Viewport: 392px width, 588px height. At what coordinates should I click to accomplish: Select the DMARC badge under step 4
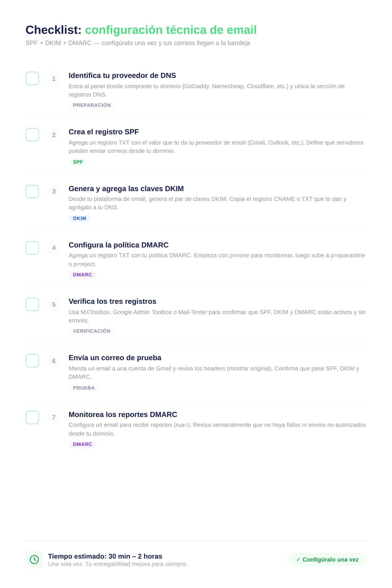82,275
